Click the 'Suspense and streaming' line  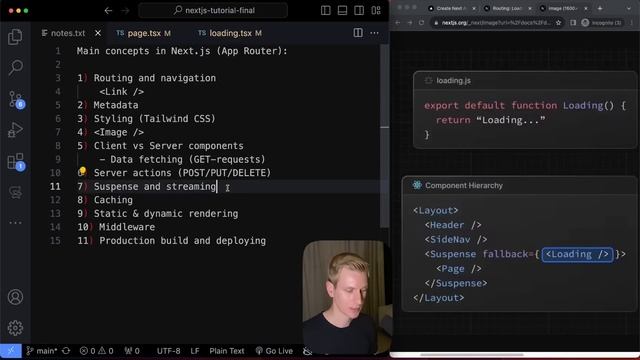coord(155,187)
